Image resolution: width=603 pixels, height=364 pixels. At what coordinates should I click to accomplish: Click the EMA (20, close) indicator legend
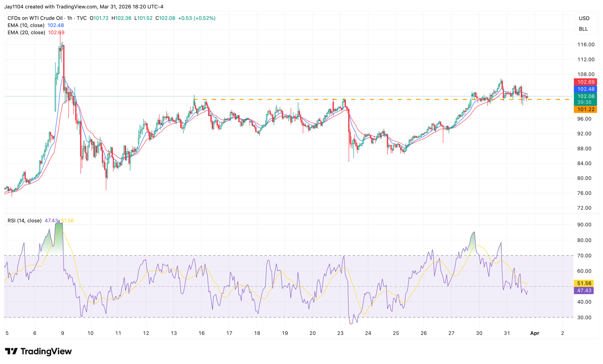[26, 32]
